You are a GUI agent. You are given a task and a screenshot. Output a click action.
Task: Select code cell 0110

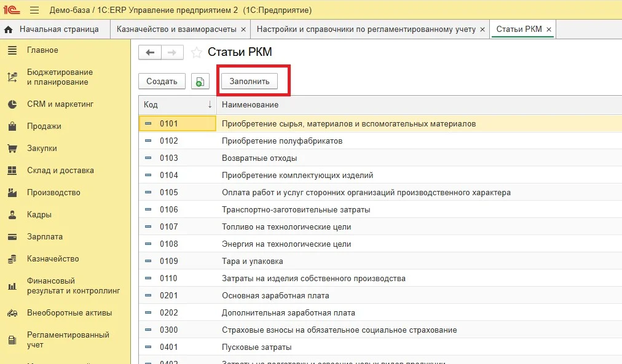177,279
